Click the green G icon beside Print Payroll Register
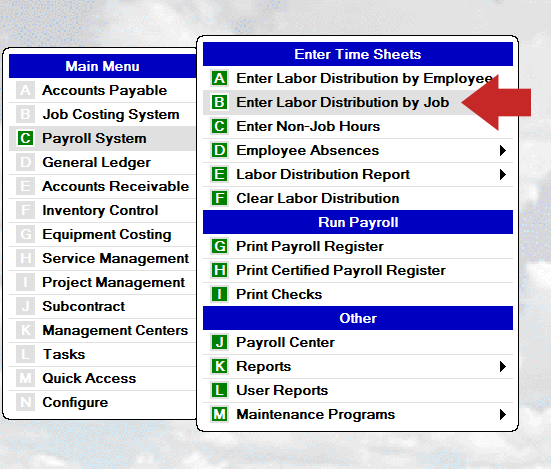This screenshot has height=469, width=551. tap(220, 246)
